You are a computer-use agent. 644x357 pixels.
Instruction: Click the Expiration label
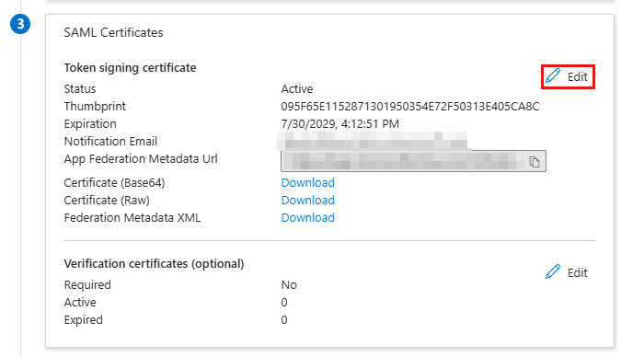tap(90, 123)
